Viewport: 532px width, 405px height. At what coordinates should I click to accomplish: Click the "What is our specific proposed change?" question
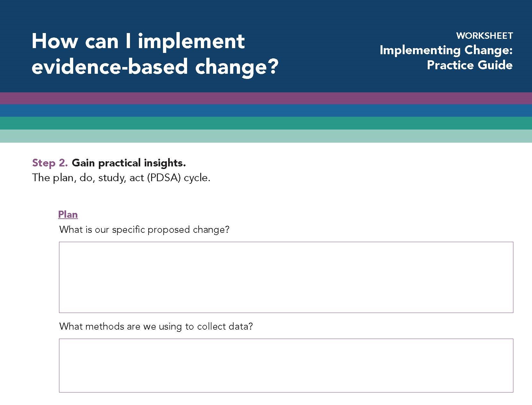[x=144, y=230]
